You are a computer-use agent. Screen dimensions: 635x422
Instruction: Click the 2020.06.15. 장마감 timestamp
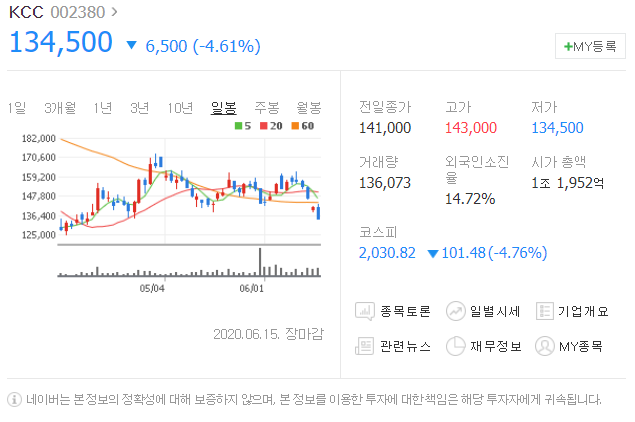tap(268, 334)
